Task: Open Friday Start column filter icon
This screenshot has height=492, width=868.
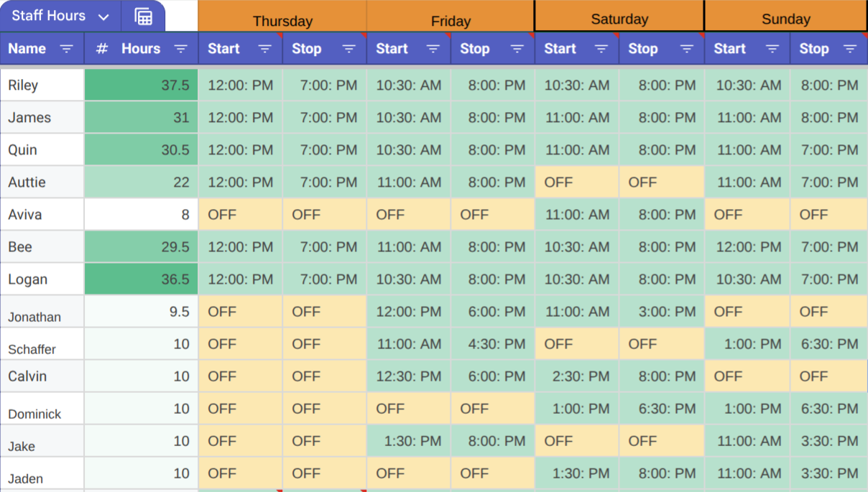Action: 433,49
